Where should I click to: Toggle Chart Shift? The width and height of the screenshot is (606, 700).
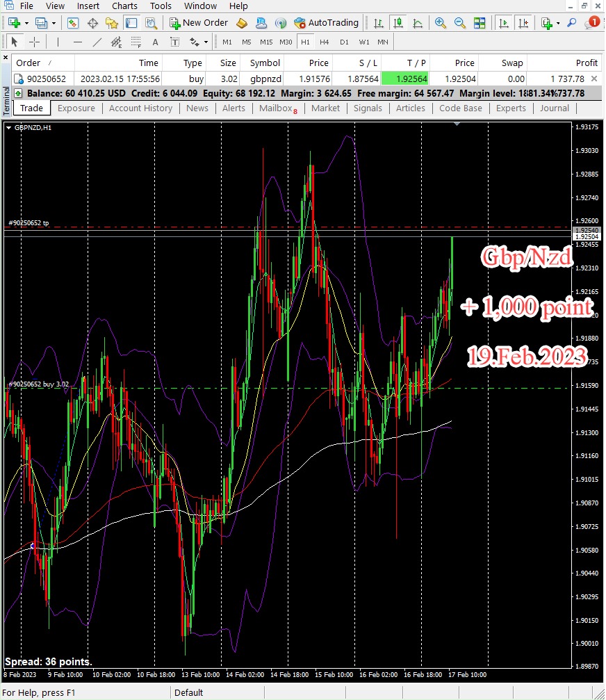(523, 23)
